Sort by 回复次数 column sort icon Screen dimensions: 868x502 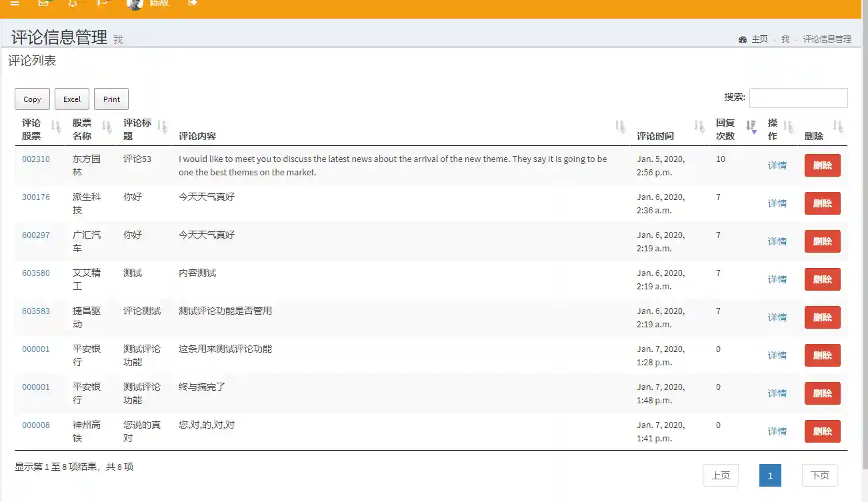click(751, 127)
